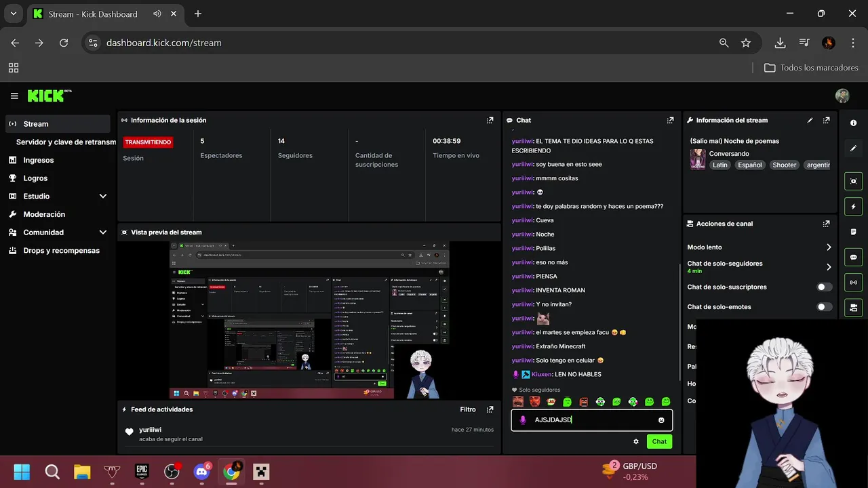Open the user profile avatar in Kick header
Image resolution: width=868 pixels, height=488 pixels.
coord(842,96)
